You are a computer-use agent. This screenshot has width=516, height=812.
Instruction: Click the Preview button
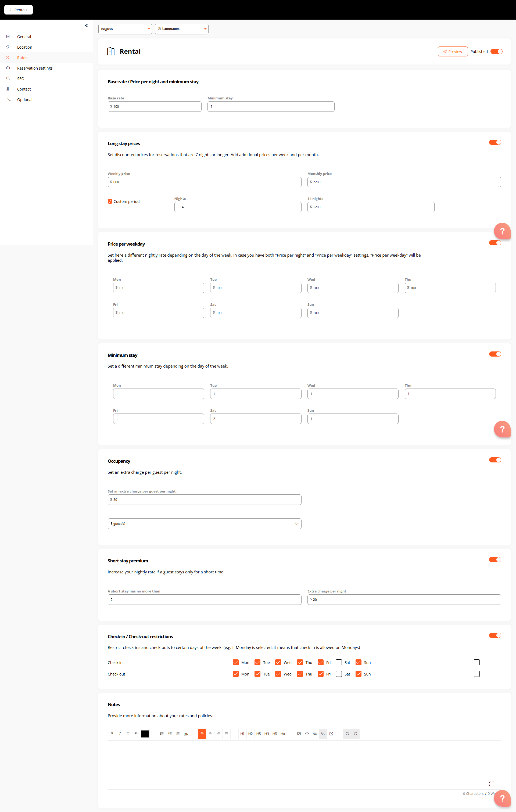(453, 51)
